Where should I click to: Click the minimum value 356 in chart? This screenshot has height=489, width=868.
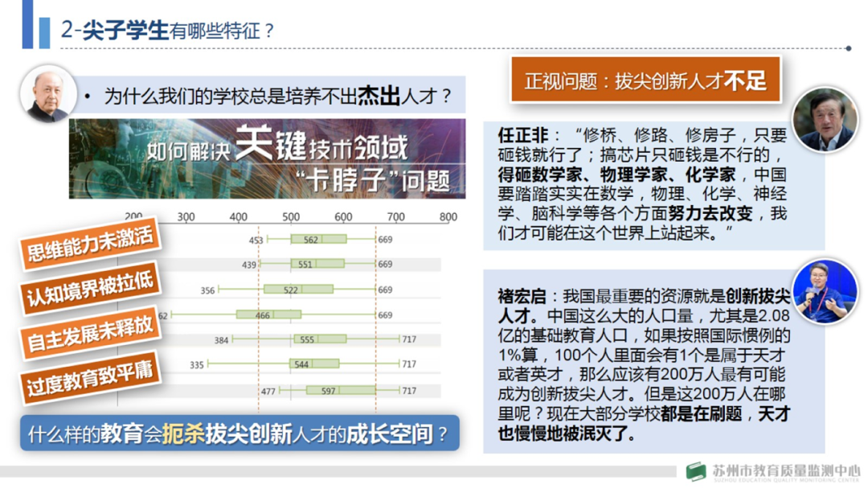click(207, 290)
